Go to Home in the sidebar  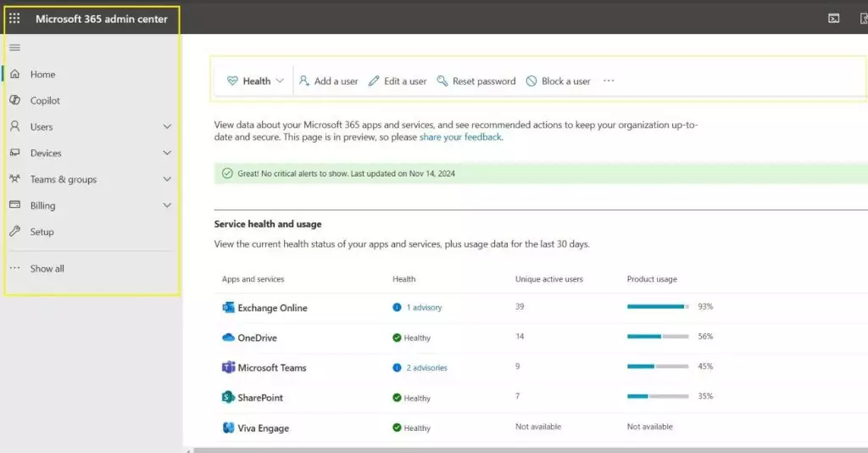(x=42, y=75)
